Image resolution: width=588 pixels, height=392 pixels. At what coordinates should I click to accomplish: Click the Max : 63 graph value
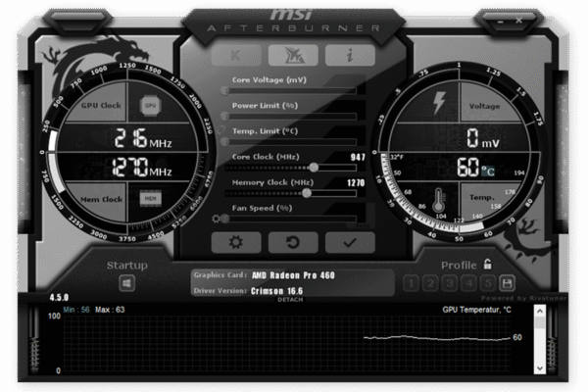pos(110,310)
